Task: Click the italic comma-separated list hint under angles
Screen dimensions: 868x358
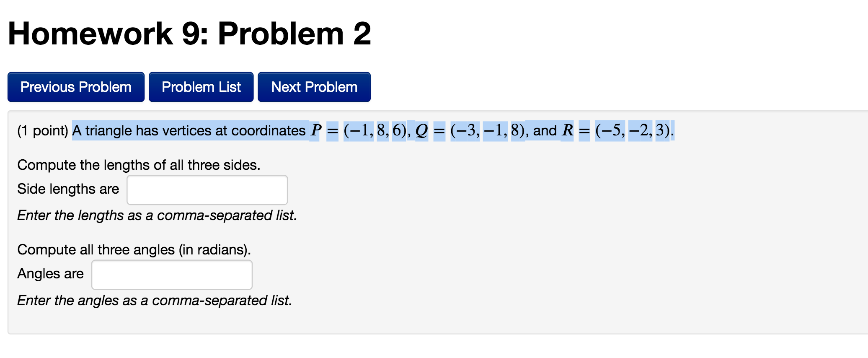Action: click(154, 301)
